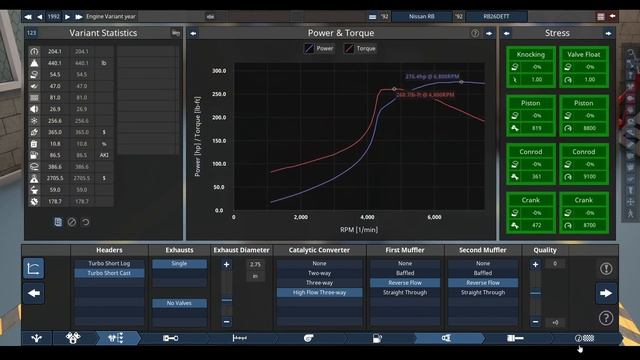The height and width of the screenshot is (360, 640).
Task: Select the Crank torque stress tile (472)
Action: 531,213
